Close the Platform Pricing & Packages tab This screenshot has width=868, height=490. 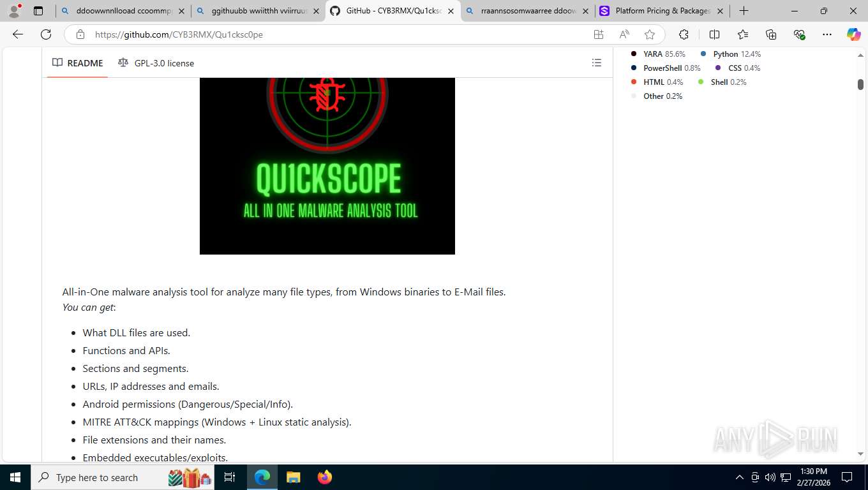pos(721,11)
